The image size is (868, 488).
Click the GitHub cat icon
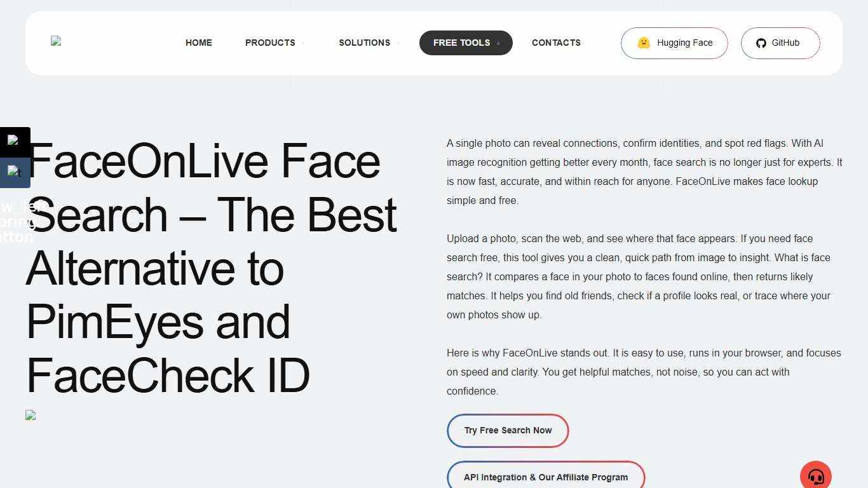point(761,43)
